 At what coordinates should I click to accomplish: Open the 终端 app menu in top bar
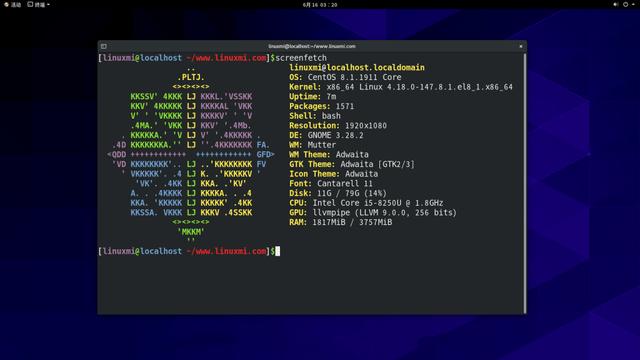pyautogui.click(x=39, y=4)
